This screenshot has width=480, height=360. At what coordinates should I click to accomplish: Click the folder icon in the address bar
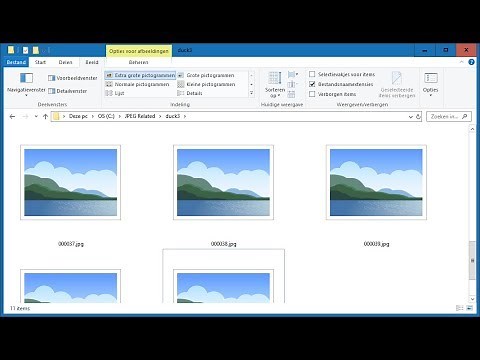pyautogui.click(x=56, y=116)
